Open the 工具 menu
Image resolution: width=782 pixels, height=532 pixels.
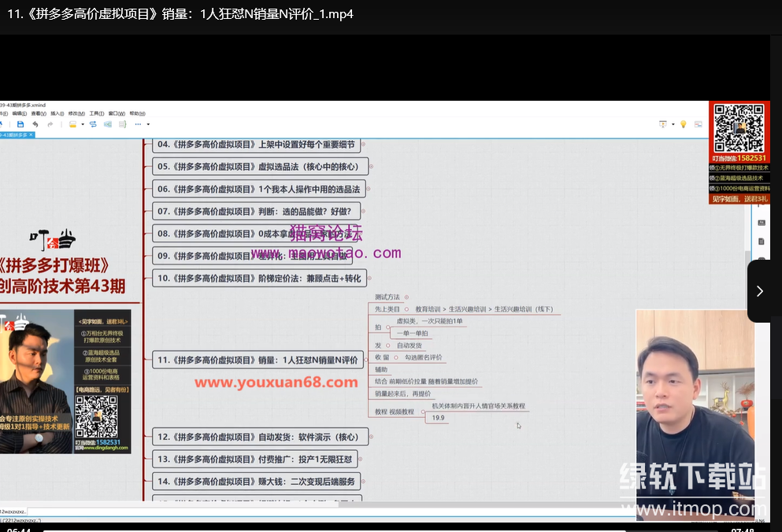[97, 113]
